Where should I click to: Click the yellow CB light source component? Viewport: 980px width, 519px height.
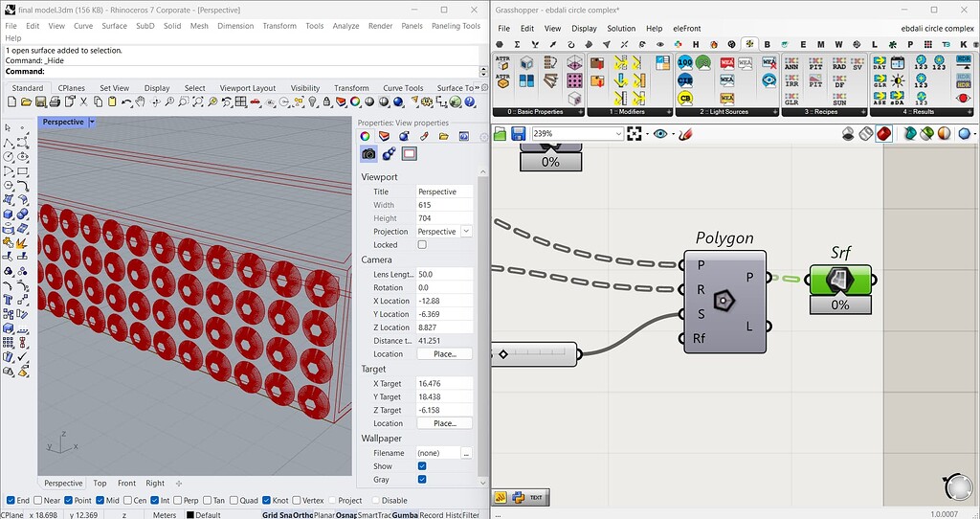685,99
